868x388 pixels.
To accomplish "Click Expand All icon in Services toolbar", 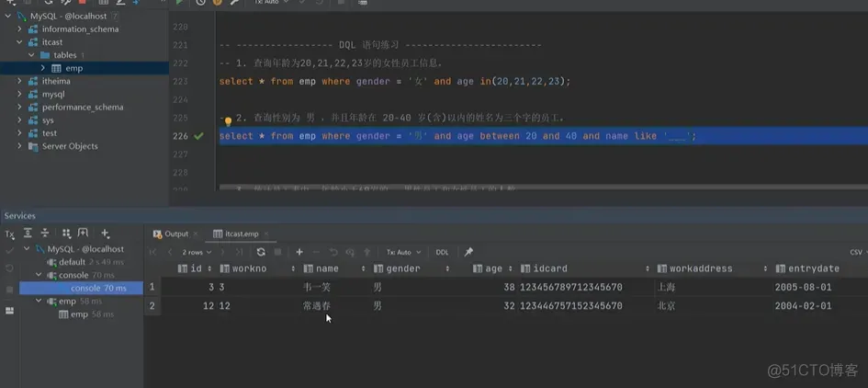I will pyautogui.click(x=28, y=234).
